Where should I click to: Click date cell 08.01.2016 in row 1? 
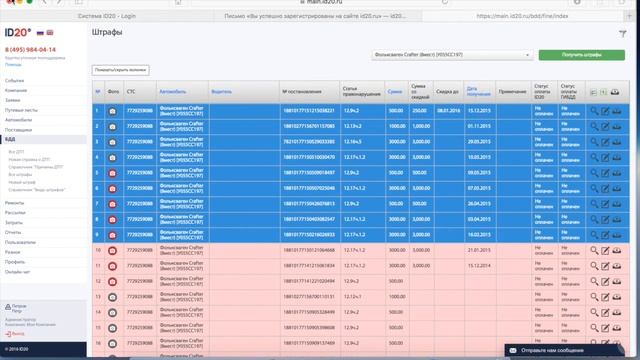click(x=448, y=111)
